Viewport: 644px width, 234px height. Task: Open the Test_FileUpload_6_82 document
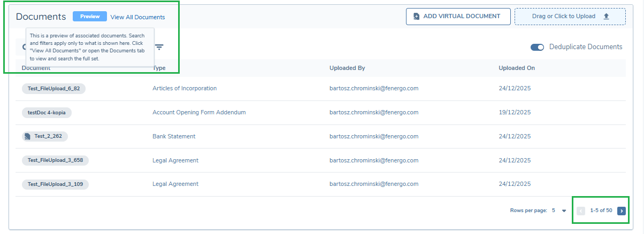(x=53, y=89)
